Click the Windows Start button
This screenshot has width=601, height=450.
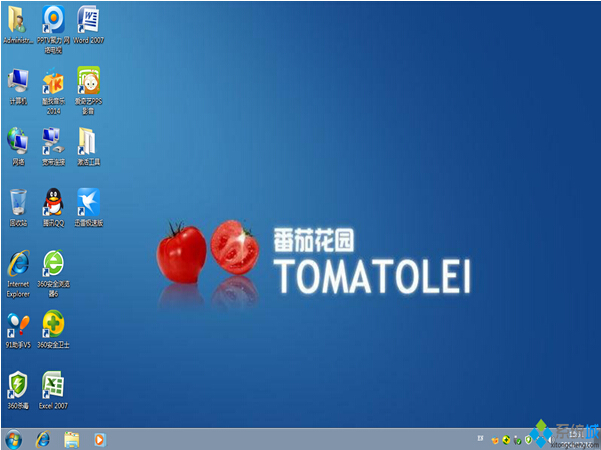[x=14, y=439]
